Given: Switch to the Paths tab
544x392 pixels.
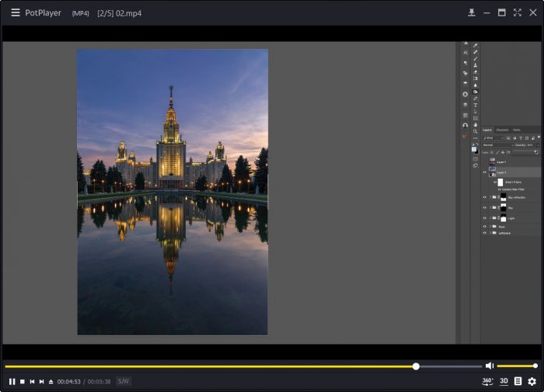Looking at the screenshot, I should (x=516, y=130).
